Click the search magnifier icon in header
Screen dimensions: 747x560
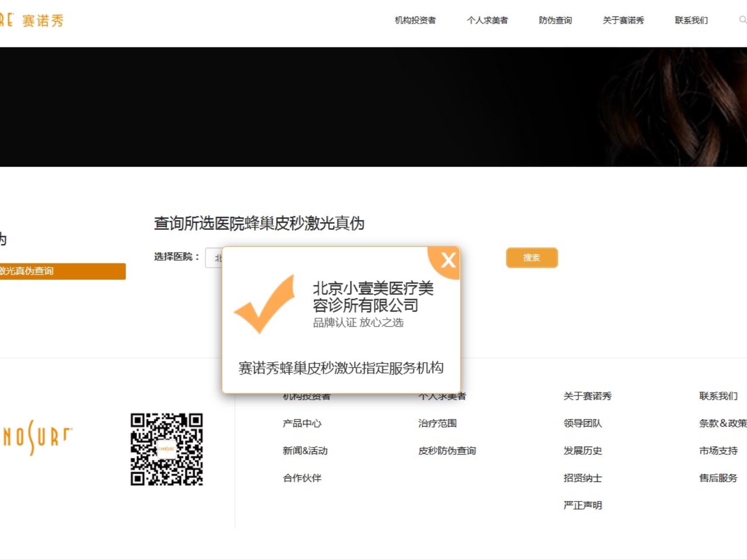pos(742,20)
